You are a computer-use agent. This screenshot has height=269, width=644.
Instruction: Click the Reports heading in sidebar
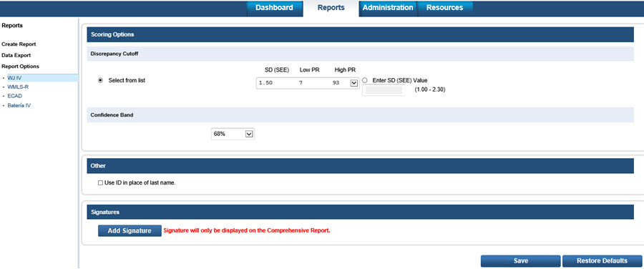pyautogui.click(x=12, y=26)
